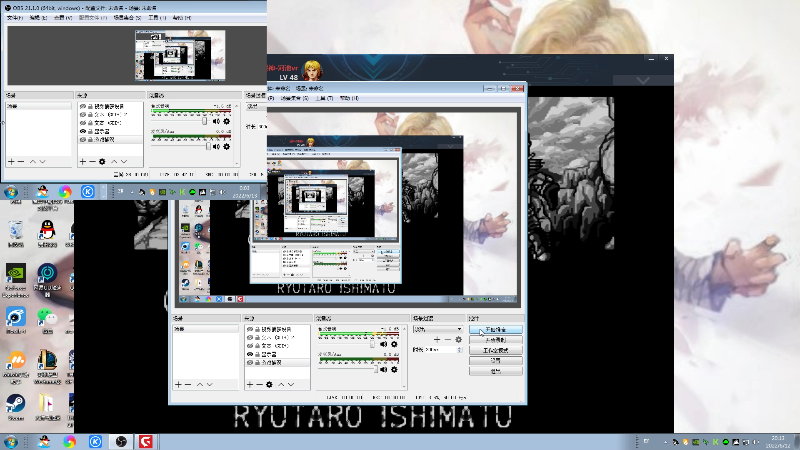Click system clock in bottom taskbar tray
The height and width of the screenshot is (450, 800).
pos(778,441)
